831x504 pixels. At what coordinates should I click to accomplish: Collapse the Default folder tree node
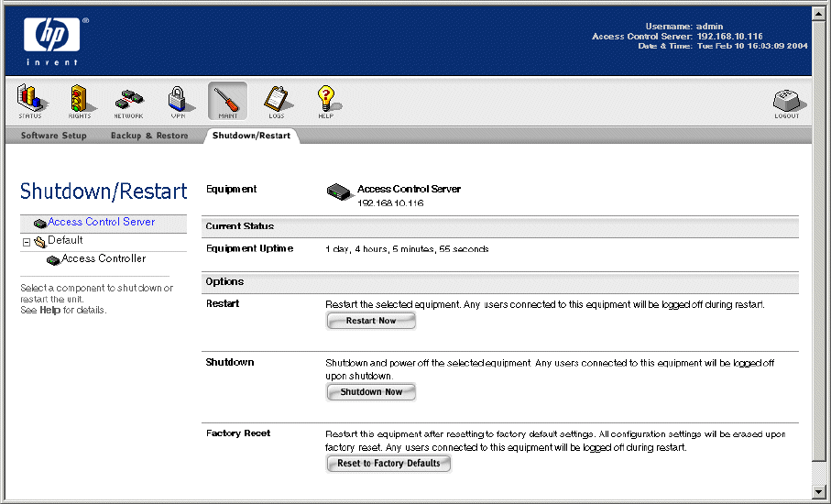[27, 242]
